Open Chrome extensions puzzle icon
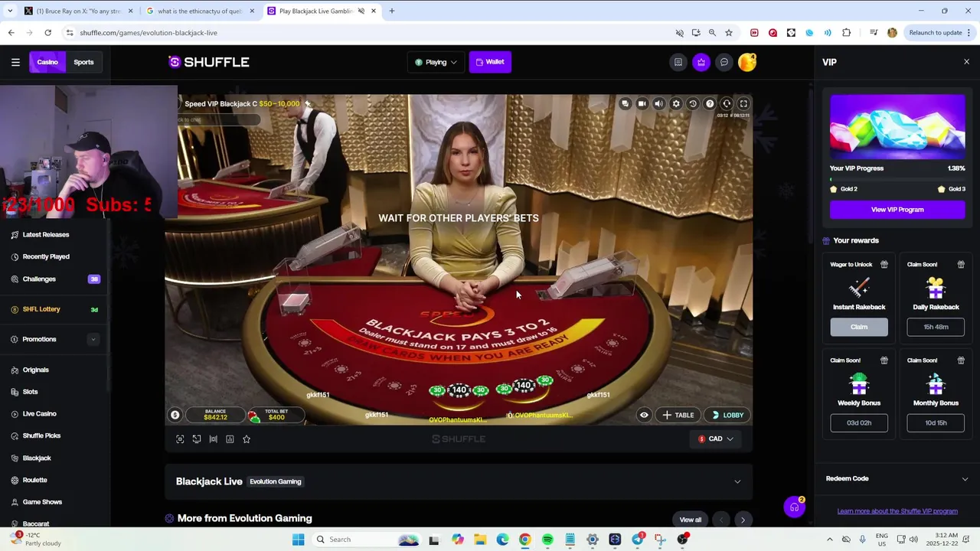This screenshot has height=551, width=980. (846, 33)
